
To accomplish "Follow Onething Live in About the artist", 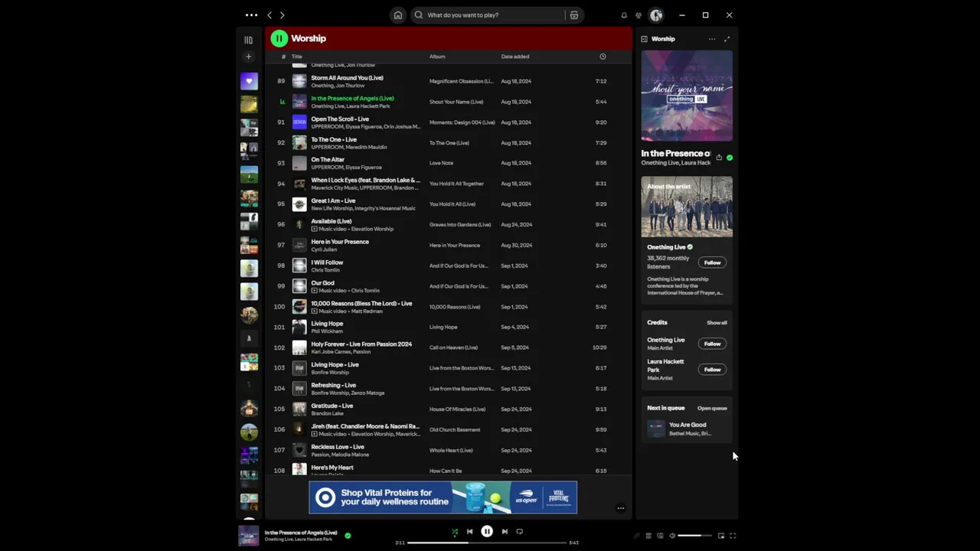I will (712, 262).
